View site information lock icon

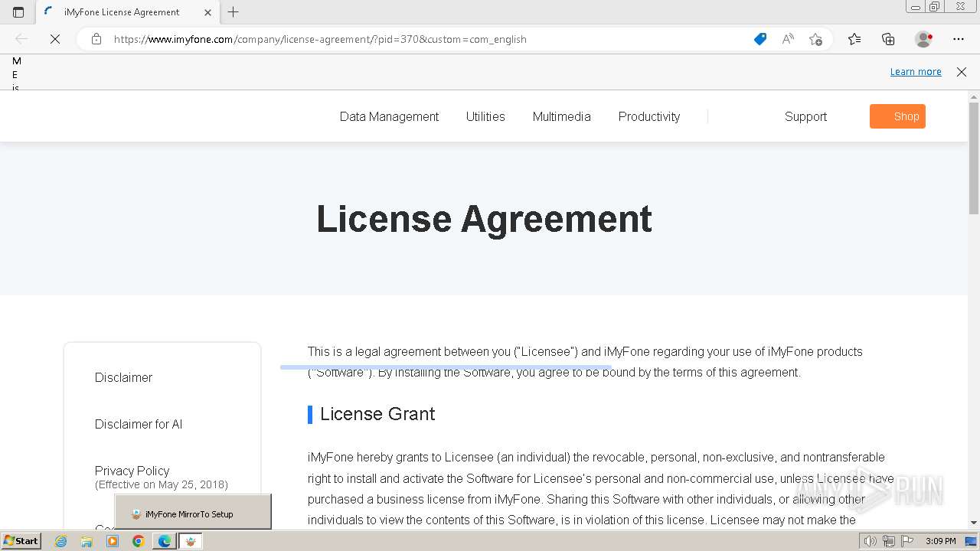pyautogui.click(x=96, y=39)
